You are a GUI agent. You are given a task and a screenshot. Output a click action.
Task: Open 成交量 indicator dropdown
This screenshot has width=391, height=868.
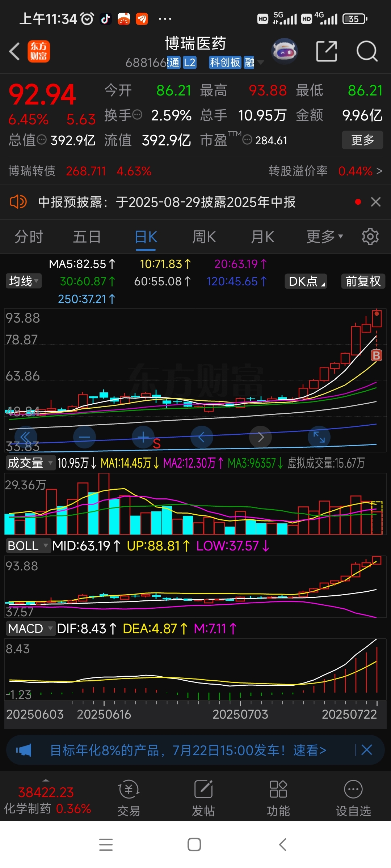pyautogui.click(x=30, y=463)
